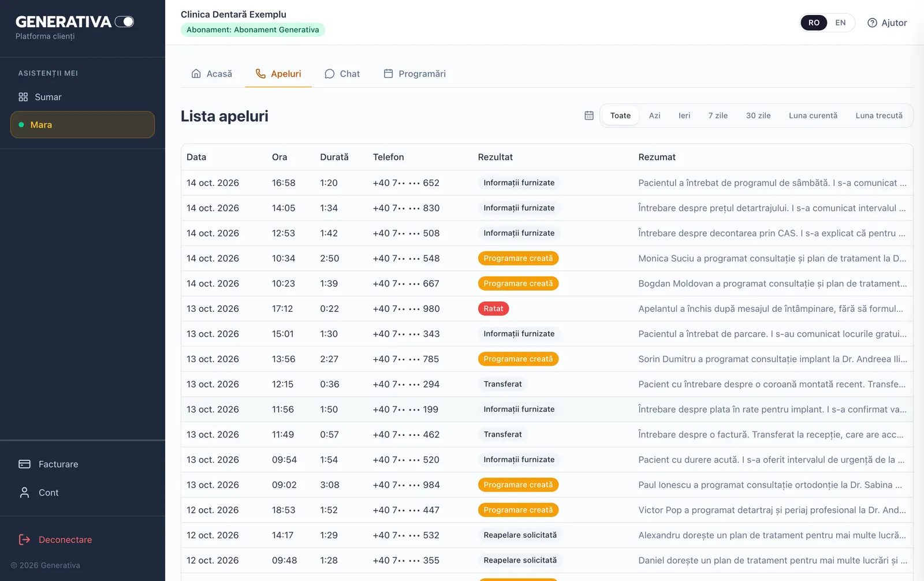The width and height of the screenshot is (924, 581).
Task: Open the Chat tab
Action: pyautogui.click(x=342, y=74)
